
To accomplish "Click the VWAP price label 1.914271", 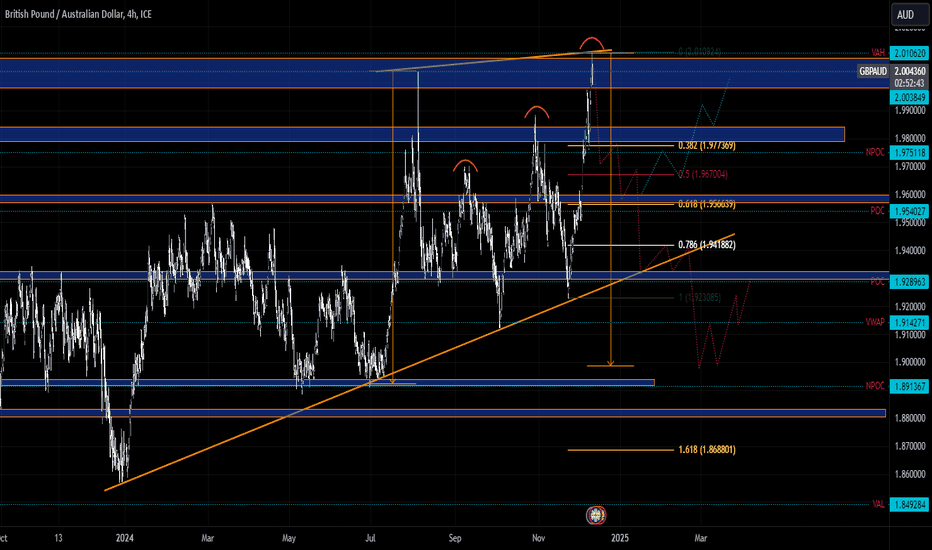I will point(909,323).
